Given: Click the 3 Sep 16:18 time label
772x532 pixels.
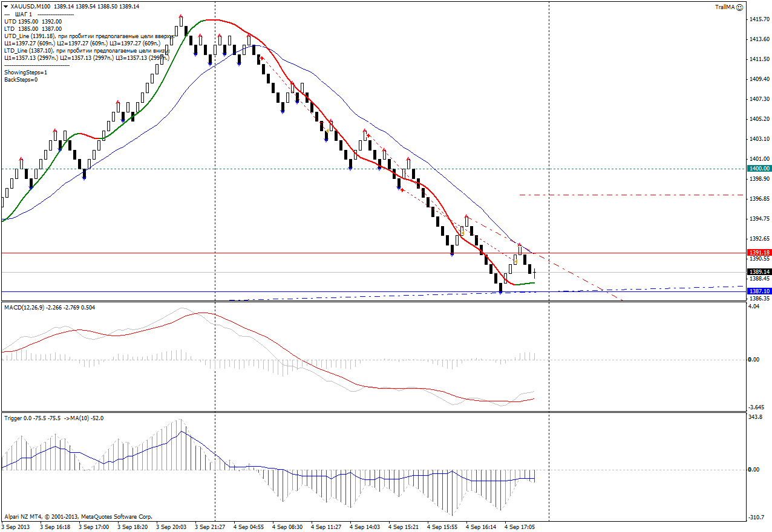Looking at the screenshot, I should pos(55,527).
